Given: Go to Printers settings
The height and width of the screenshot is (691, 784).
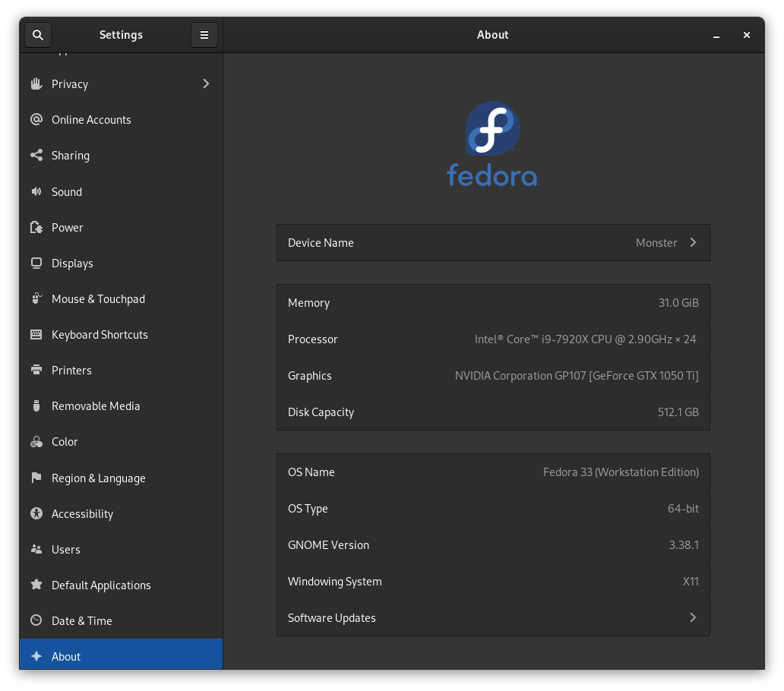Looking at the screenshot, I should coord(121,371).
